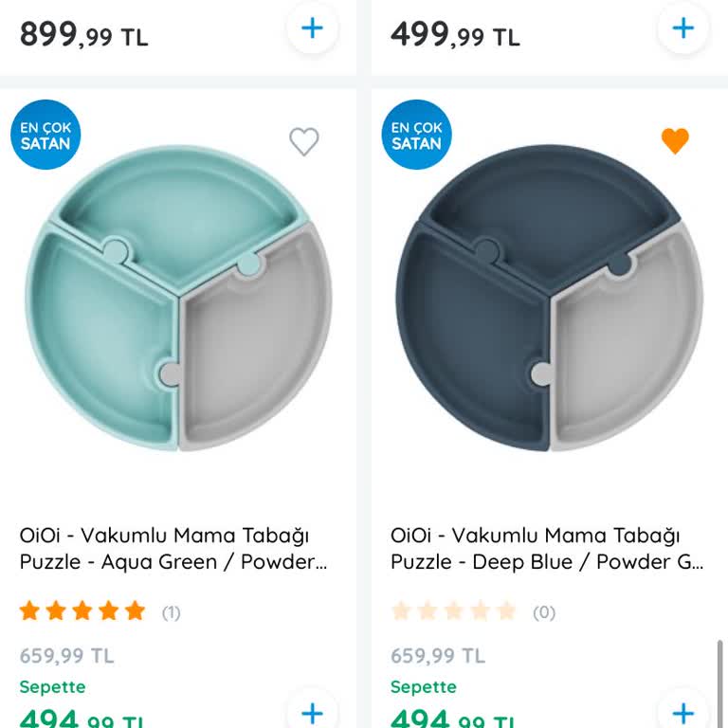The height and width of the screenshot is (728, 728).
Task: Open the Aqua Green / Powder product title
Action: [173, 548]
